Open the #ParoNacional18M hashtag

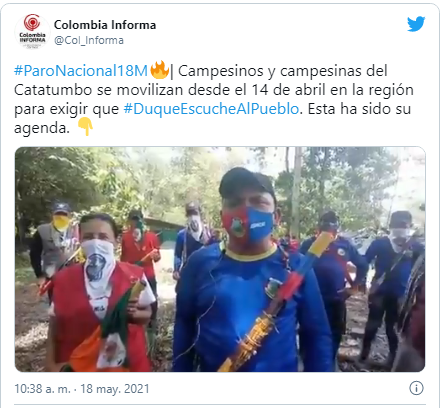pyautogui.click(x=81, y=71)
